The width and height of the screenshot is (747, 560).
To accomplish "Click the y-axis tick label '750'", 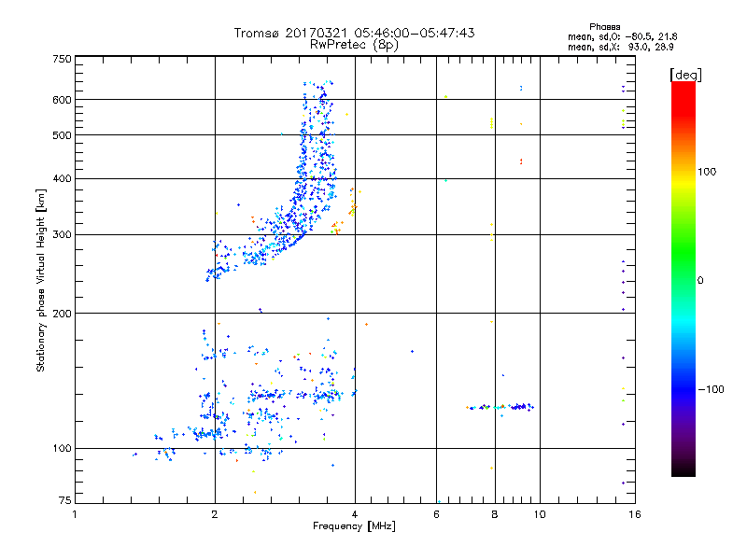I will tap(62, 59).
